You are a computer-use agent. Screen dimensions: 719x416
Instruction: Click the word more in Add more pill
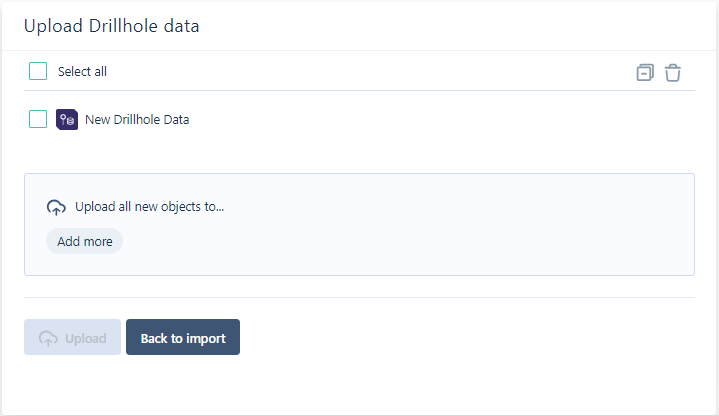click(98, 242)
